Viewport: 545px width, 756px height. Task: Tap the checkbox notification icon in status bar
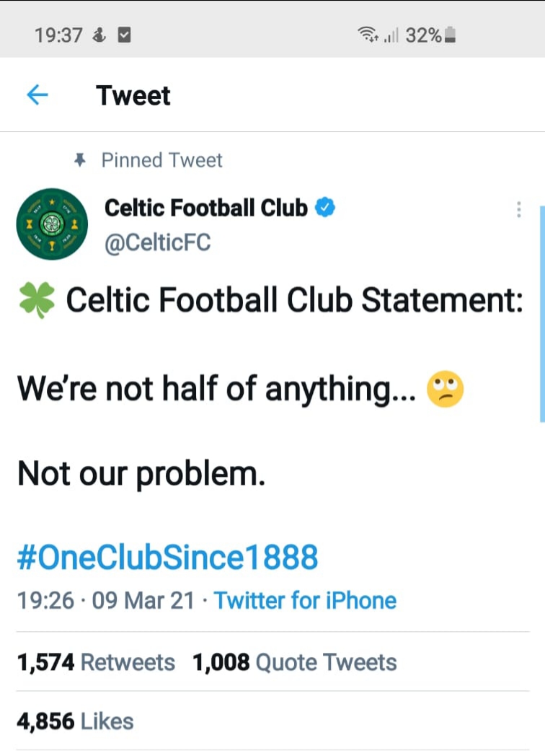point(124,35)
